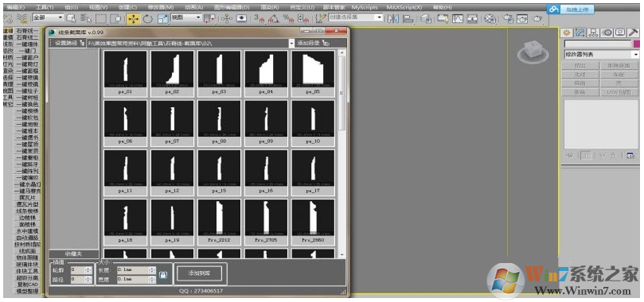Click the 设置路径 button
644x302 pixels.
click(68, 43)
